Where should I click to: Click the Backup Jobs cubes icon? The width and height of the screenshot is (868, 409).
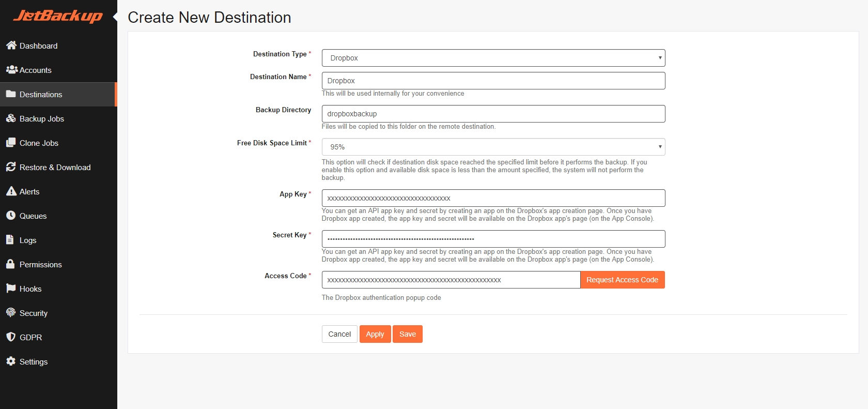(11, 118)
